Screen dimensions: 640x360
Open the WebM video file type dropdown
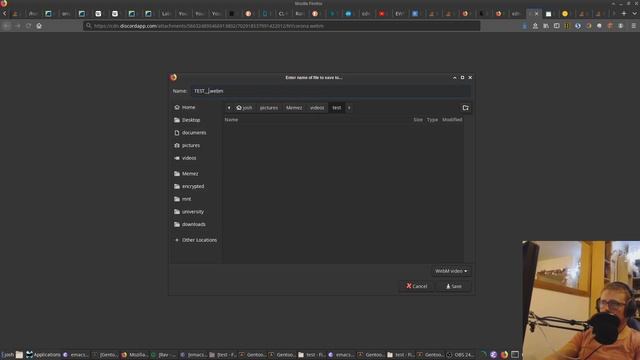coord(451,271)
